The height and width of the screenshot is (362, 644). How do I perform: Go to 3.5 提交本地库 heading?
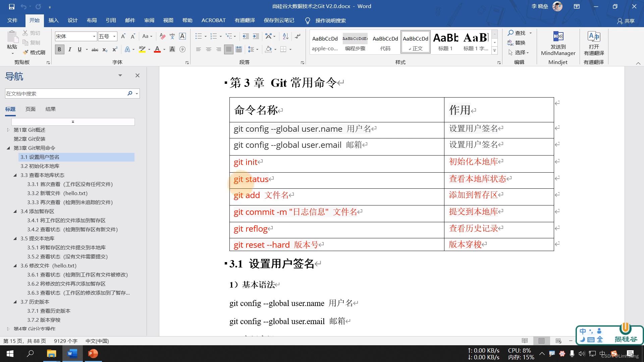pos(37,238)
